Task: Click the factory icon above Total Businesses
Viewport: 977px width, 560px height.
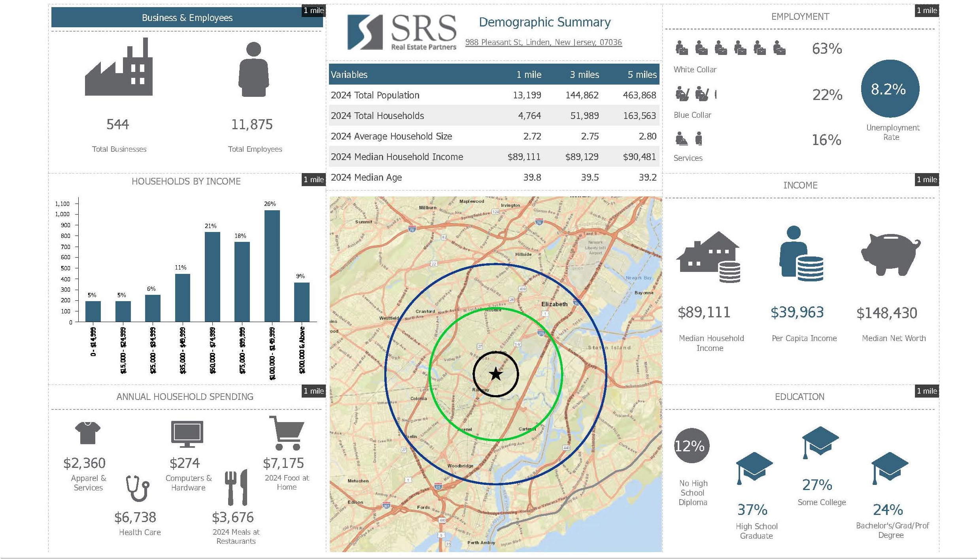Action: [119, 66]
